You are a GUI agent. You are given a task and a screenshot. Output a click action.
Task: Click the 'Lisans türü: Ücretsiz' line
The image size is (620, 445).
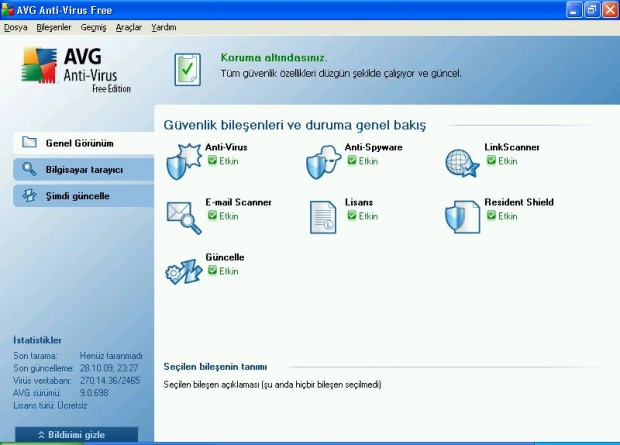tap(50, 405)
